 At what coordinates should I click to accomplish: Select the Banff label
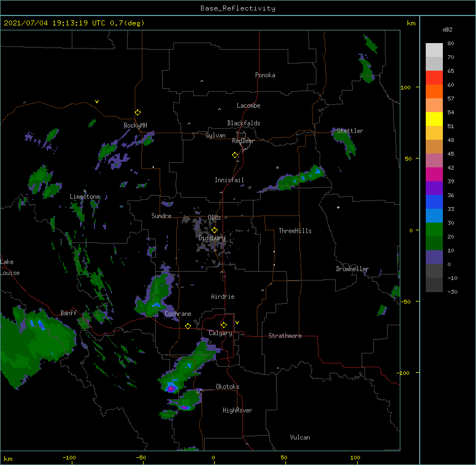(x=68, y=313)
